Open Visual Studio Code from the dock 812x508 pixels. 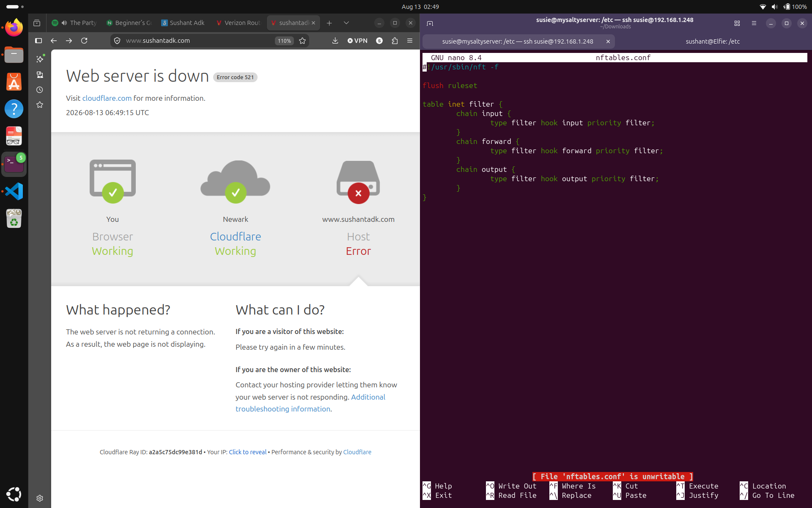click(14, 191)
